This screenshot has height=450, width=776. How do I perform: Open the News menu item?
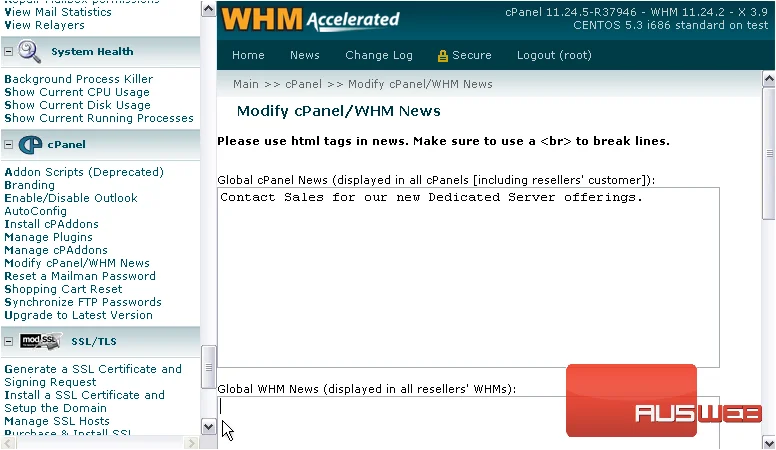click(304, 55)
